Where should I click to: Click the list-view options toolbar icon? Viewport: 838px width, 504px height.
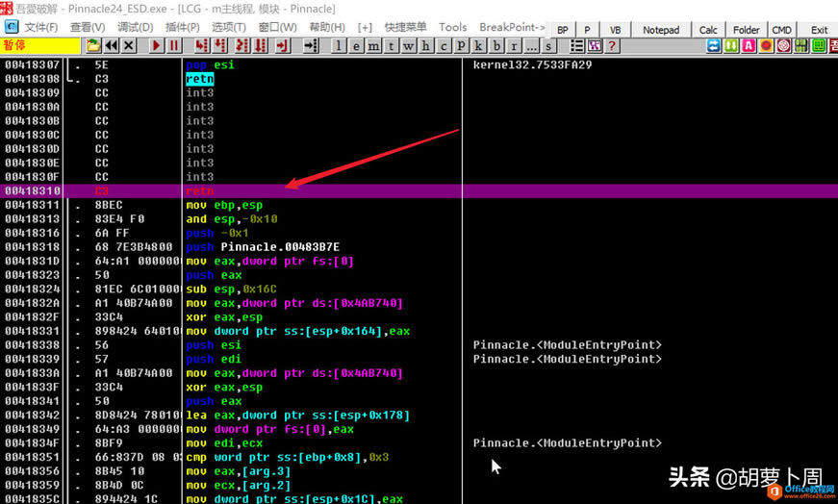(576, 46)
